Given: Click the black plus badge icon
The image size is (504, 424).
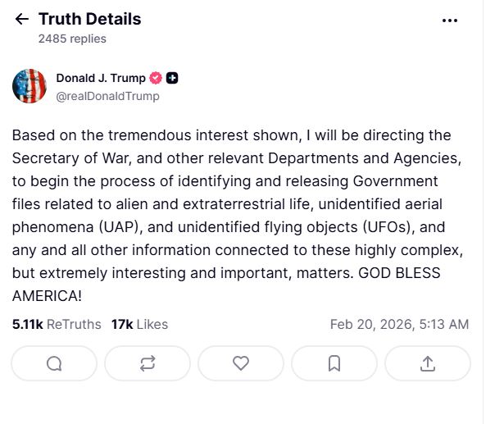Looking at the screenshot, I should (x=172, y=78).
